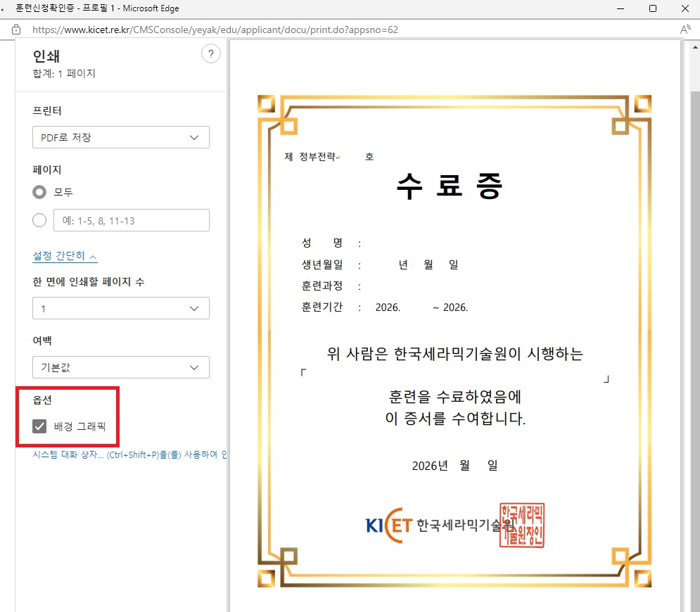Click the KICET logo in preview
The image size is (700, 612).
389,525
